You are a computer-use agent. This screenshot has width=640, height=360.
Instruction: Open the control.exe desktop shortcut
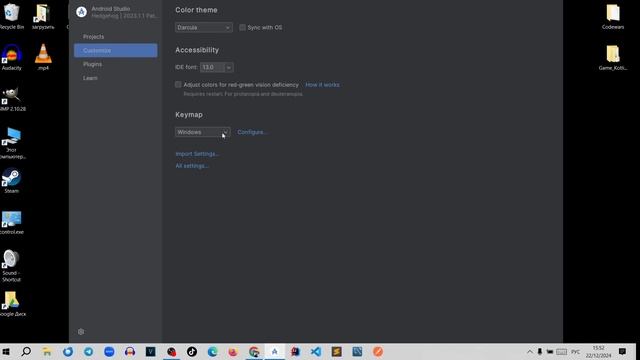[11, 222]
